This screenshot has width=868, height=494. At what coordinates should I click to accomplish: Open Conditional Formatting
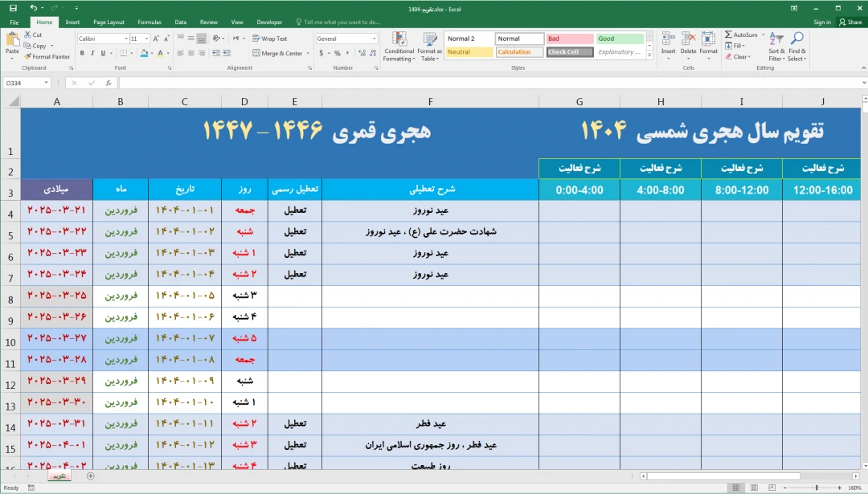[399, 47]
